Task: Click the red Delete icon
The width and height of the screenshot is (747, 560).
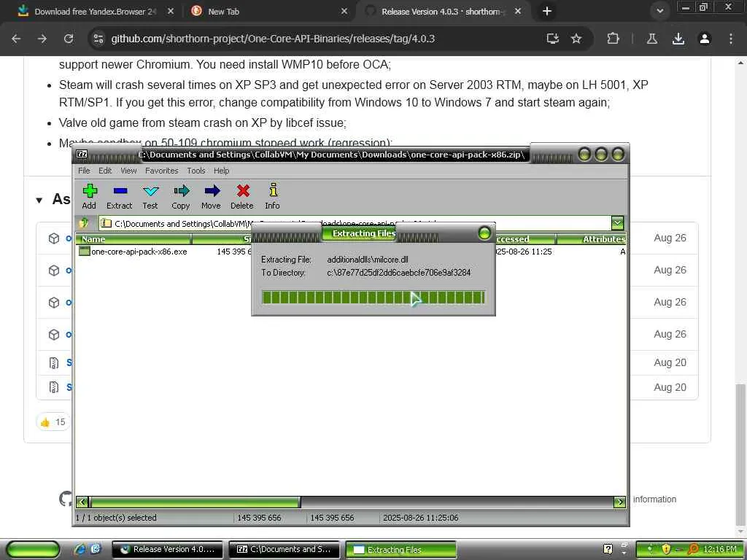Action: pyautogui.click(x=242, y=197)
